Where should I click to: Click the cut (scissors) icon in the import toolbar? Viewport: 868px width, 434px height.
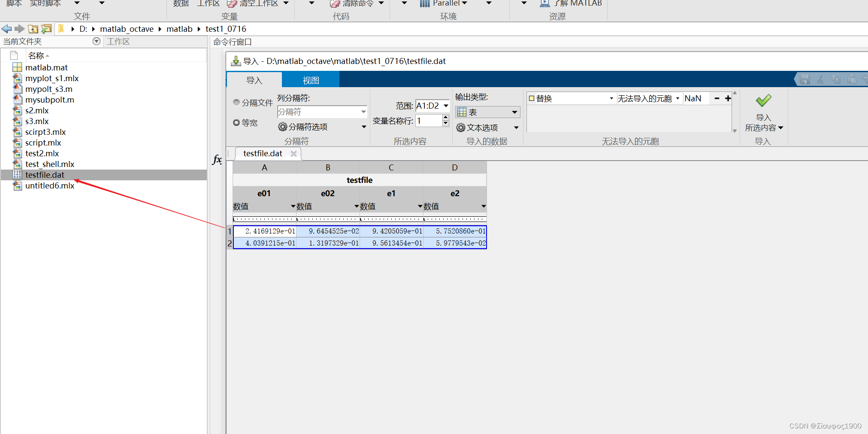[x=820, y=79]
